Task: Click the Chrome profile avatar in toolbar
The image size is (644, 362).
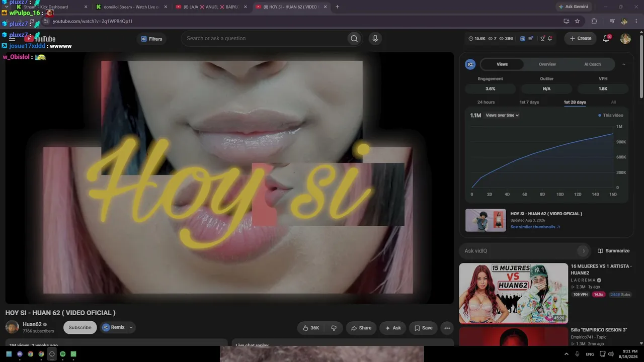Action: [x=624, y=21]
